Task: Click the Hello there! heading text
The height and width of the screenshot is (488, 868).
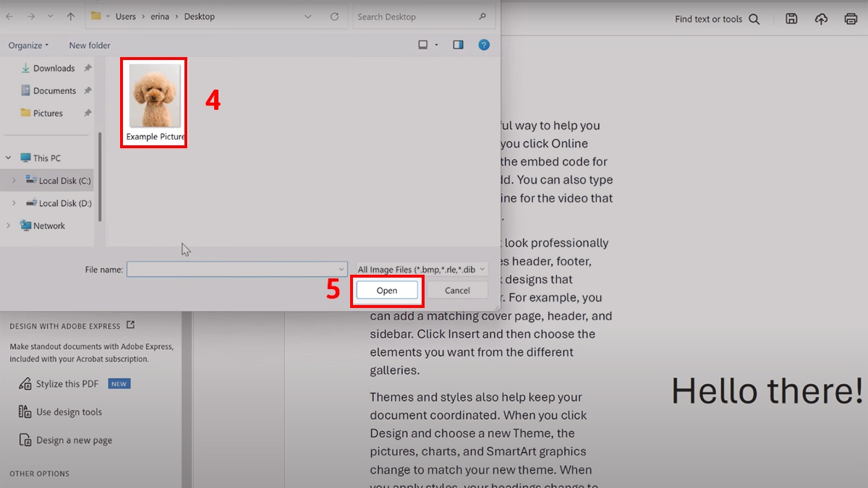Action: coord(767,390)
